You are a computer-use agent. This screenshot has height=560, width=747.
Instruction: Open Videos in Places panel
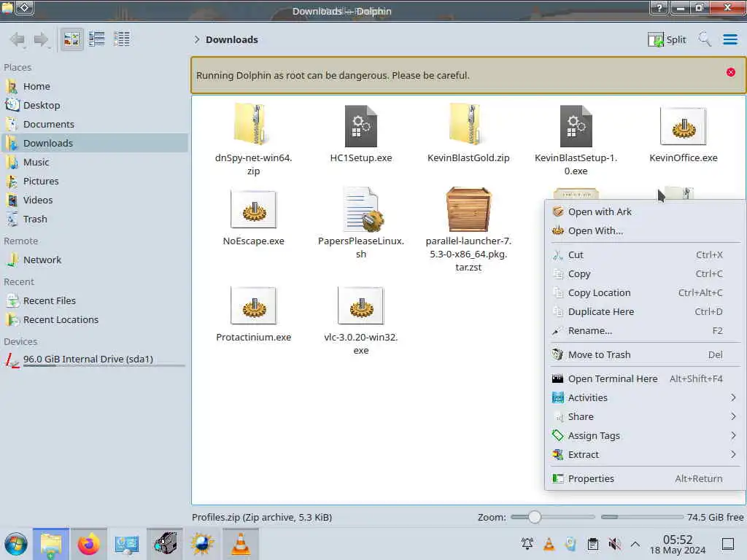[94, 200]
